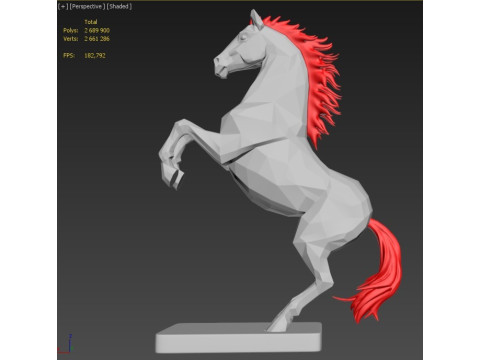480x360 pixels.
Task: Click the Verts count value 2 661 286
Action: click(x=97, y=39)
